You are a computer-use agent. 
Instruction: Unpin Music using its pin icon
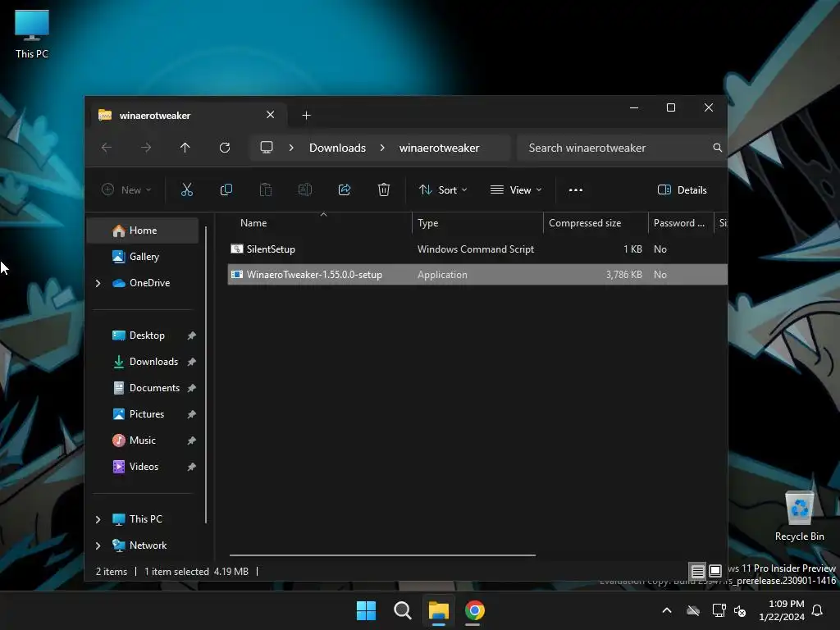pyautogui.click(x=191, y=441)
